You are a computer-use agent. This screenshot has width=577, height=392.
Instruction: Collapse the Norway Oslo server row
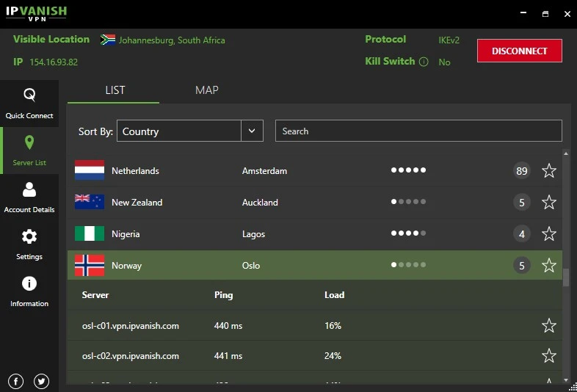pyautogui.click(x=294, y=266)
